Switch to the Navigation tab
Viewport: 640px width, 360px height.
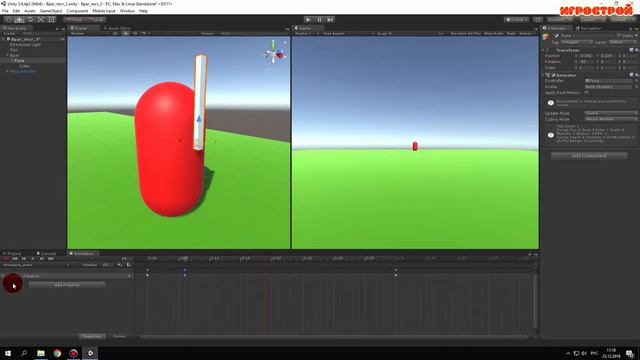(588, 28)
